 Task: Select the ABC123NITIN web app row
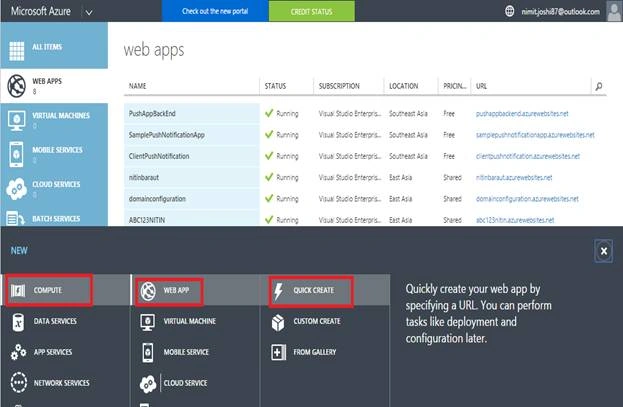tap(365, 219)
